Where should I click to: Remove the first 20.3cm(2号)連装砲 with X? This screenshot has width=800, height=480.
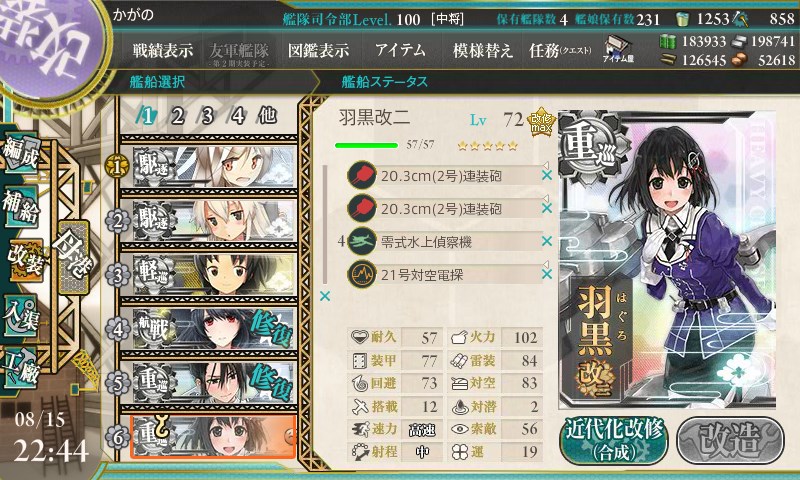pos(546,175)
